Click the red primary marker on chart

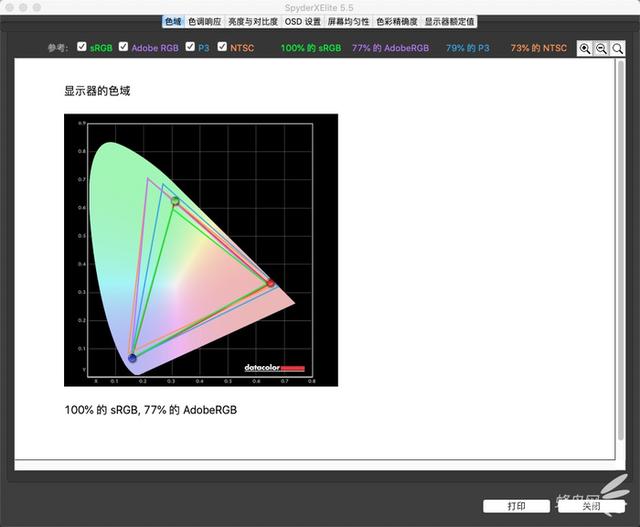click(x=270, y=283)
